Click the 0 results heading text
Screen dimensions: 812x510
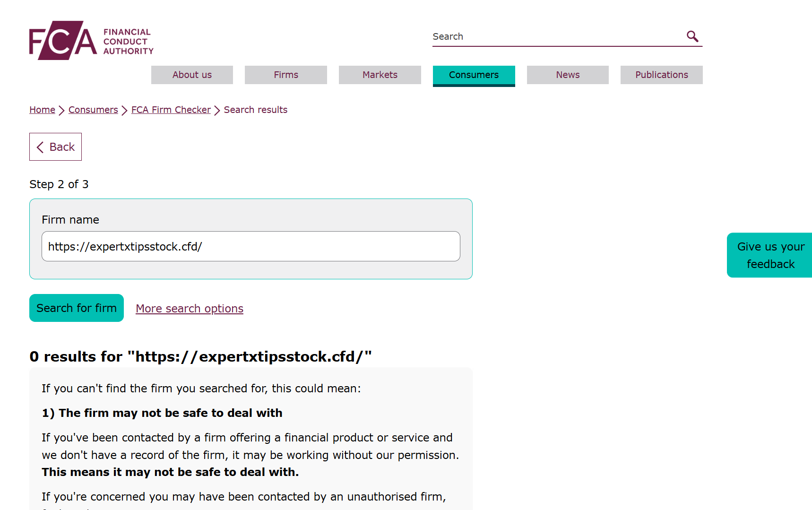pos(200,356)
